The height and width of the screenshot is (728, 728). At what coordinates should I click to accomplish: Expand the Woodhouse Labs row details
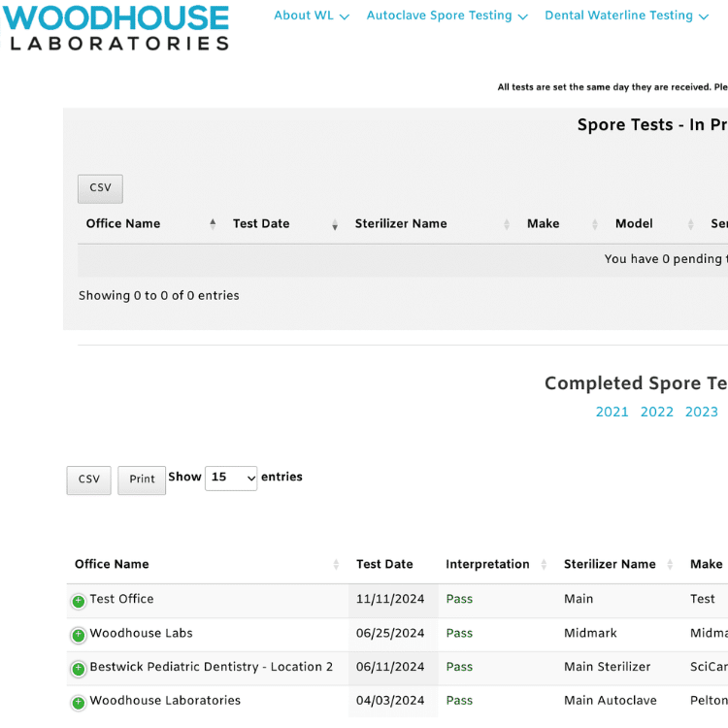click(79, 635)
